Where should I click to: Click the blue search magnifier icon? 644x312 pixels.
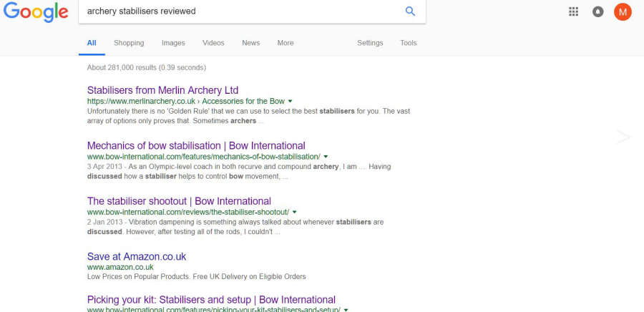click(x=410, y=11)
